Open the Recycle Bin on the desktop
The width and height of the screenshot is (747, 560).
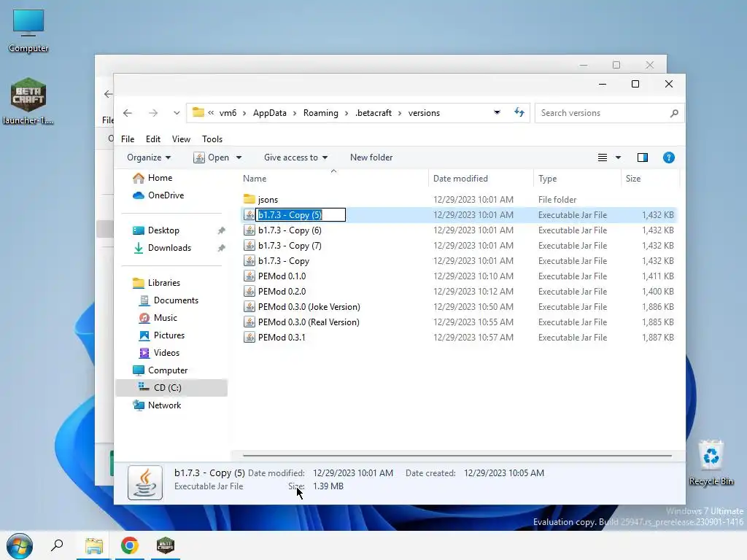(x=711, y=462)
